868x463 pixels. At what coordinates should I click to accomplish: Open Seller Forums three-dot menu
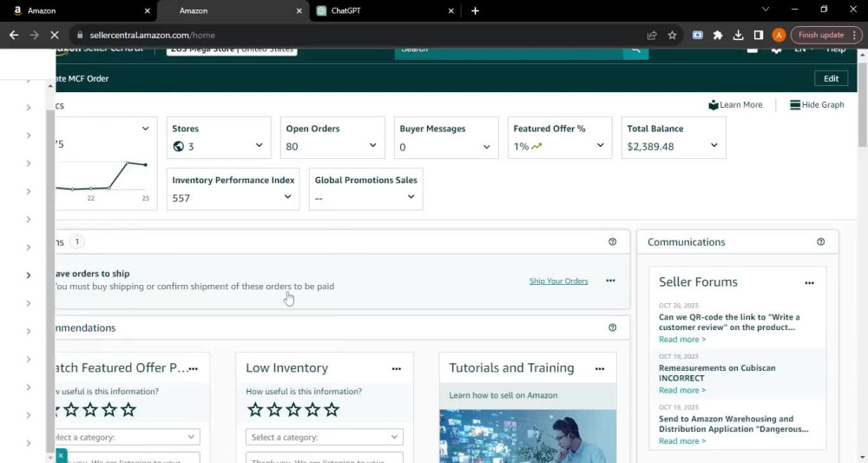coord(809,283)
